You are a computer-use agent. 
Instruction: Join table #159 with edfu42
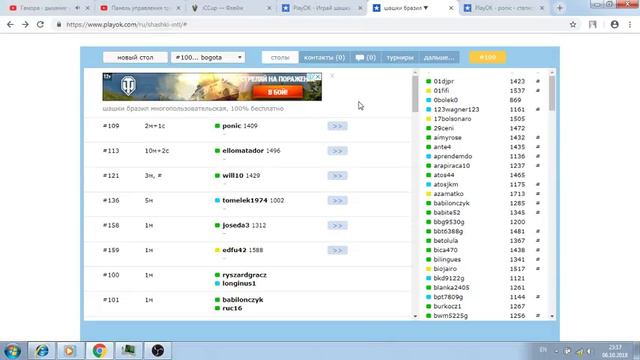click(x=337, y=250)
